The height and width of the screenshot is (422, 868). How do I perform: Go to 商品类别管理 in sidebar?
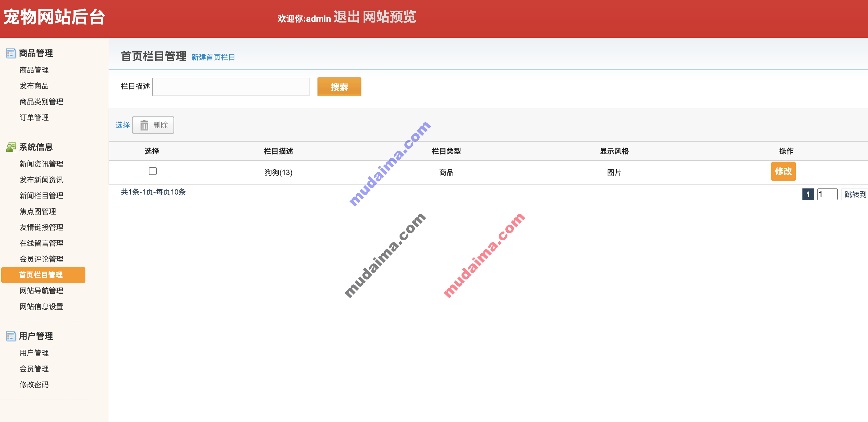(x=41, y=102)
